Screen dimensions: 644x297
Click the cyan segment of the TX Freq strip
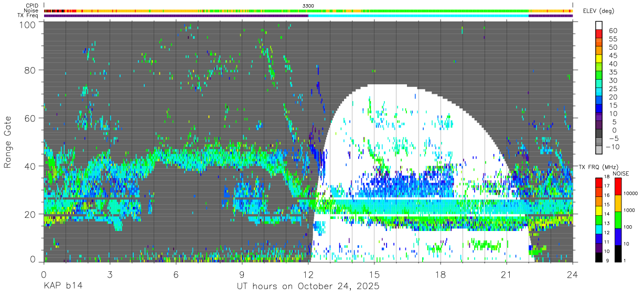click(x=418, y=16)
